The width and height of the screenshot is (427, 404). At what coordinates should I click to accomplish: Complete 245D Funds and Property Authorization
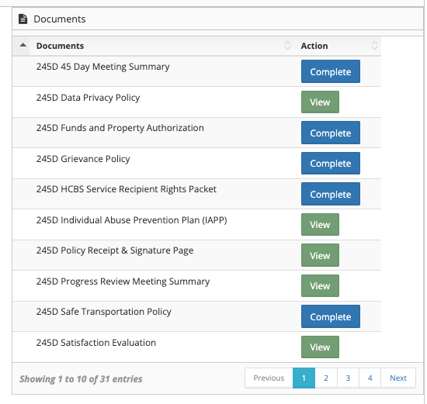[330, 133]
